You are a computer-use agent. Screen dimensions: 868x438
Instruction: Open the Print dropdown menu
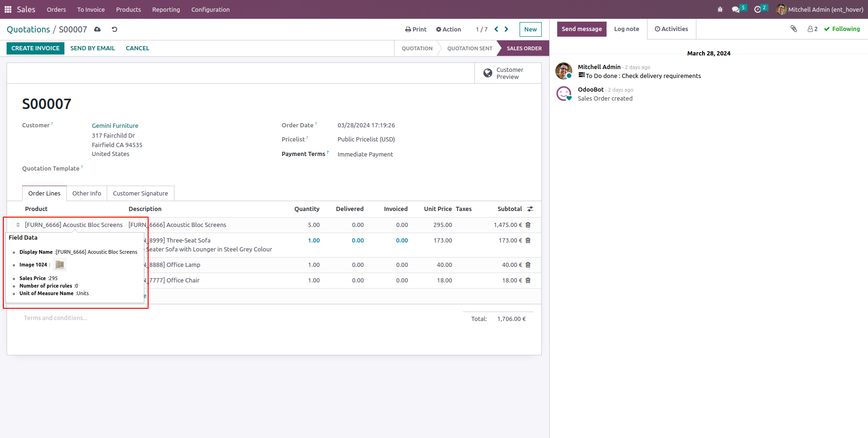(416, 29)
